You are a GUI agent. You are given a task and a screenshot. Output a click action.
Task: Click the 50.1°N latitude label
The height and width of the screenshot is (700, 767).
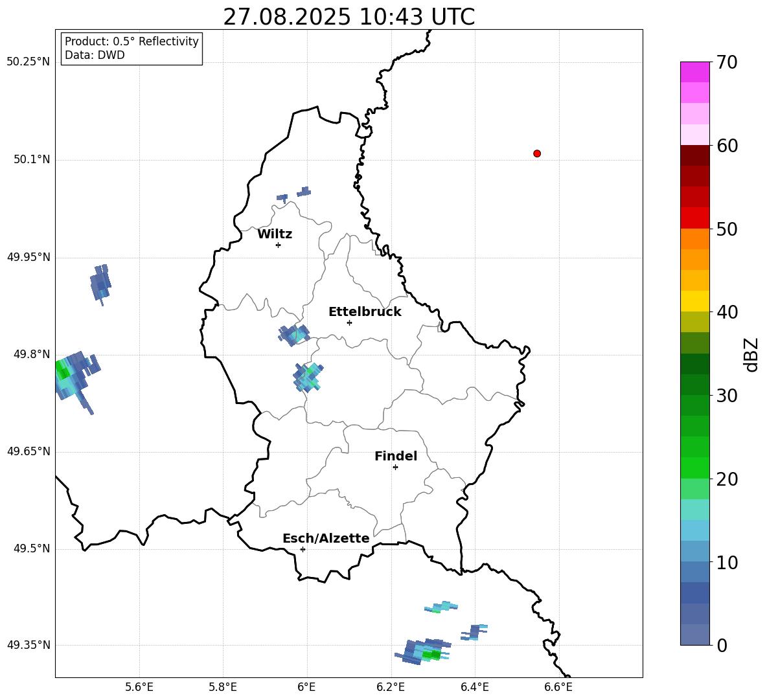click(32, 159)
